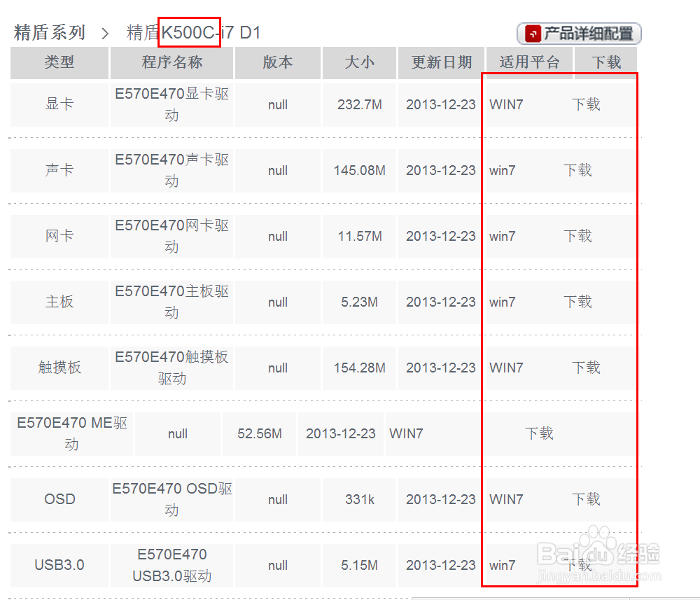This screenshot has height=600, width=700.
Task: Click the 5.15M size value
Action: pos(359,565)
